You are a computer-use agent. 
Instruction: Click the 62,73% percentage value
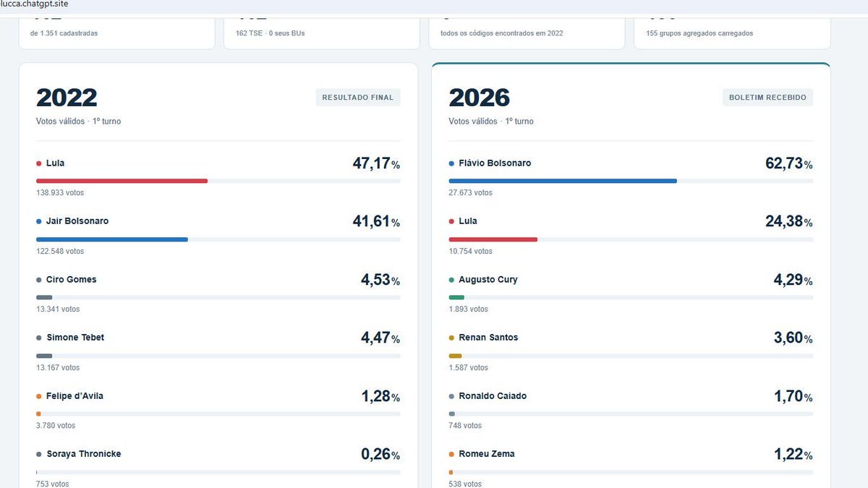pos(789,163)
